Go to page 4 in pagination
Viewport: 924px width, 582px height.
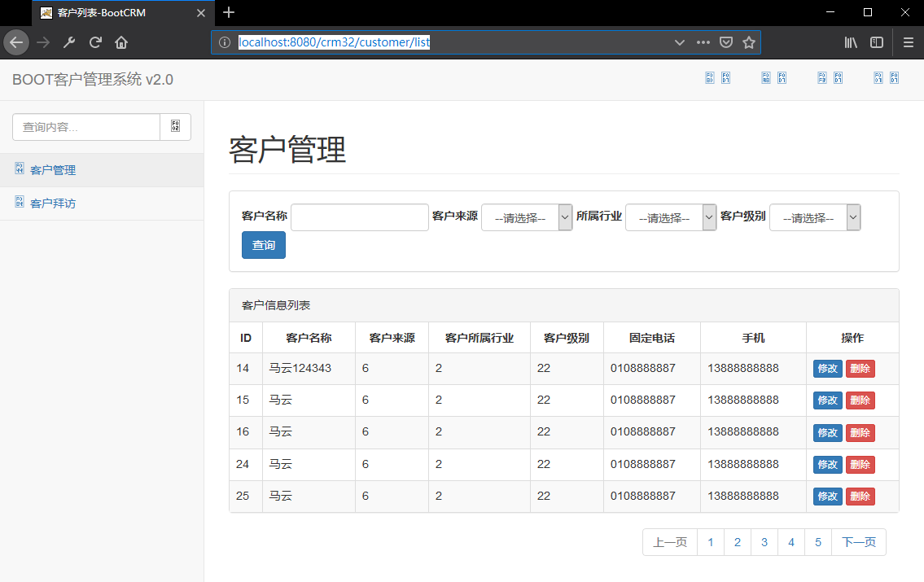[x=791, y=542]
